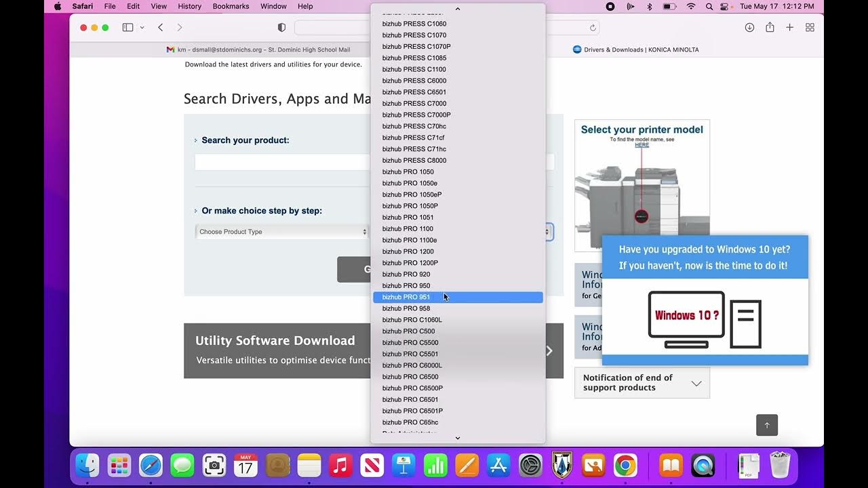Switch to the St. Dominic Mail tab
This screenshot has width=868, height=488.
(x=258, y=49)
